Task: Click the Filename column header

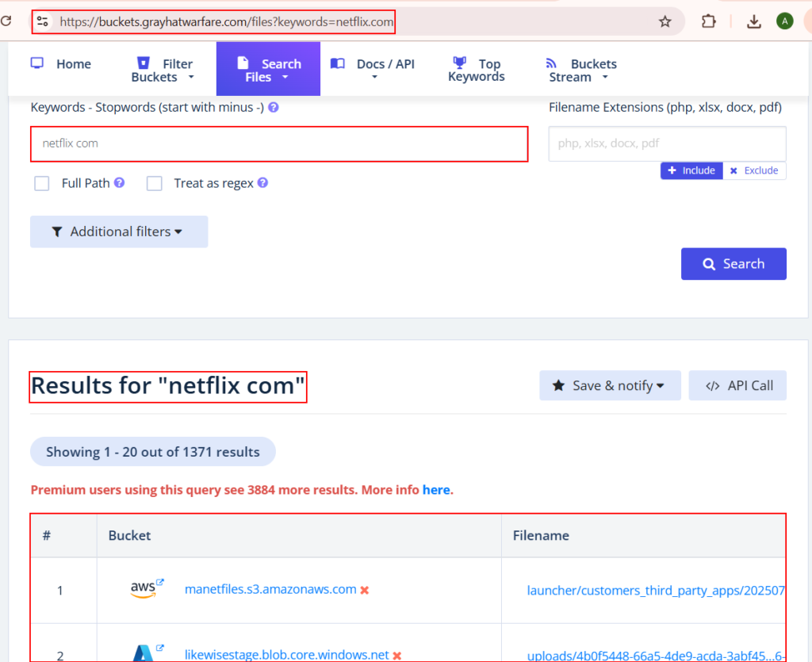Action: point(541,535)
